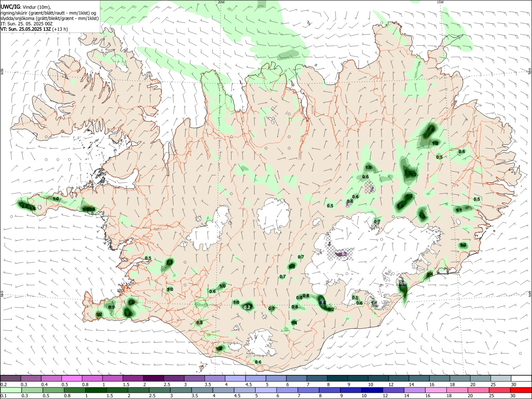Image resolution: width=532 pixels, height=399 pixels.
Task: Pick the pale lavender swatch labeled 5 in lower scale
Action: [x=266, y=390]
